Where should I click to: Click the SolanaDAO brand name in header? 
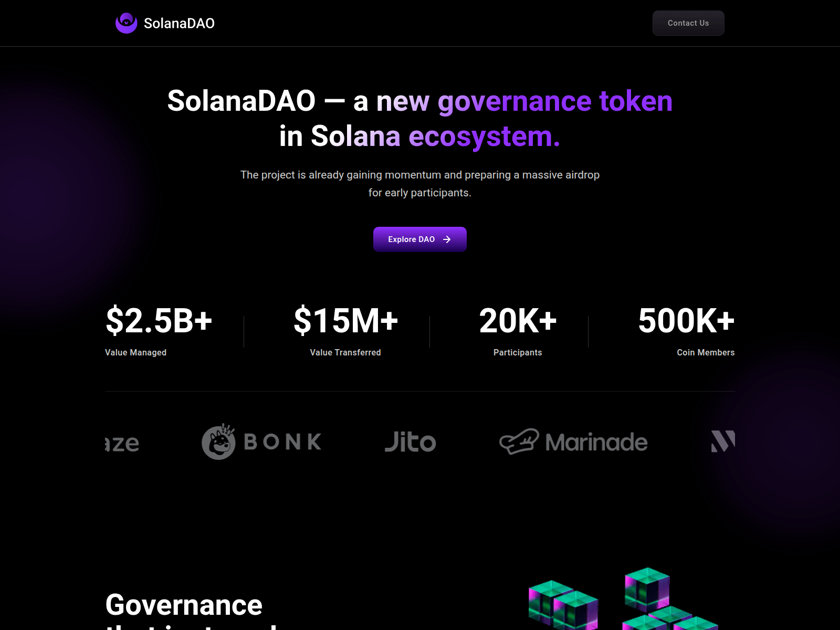click(x=179, y=23)
